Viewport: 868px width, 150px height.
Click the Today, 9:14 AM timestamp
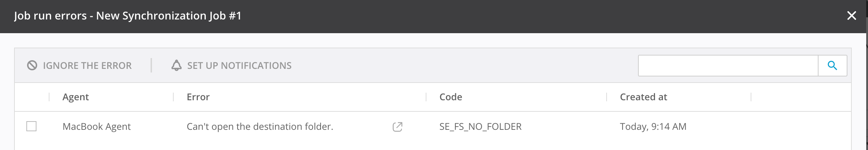653,127
